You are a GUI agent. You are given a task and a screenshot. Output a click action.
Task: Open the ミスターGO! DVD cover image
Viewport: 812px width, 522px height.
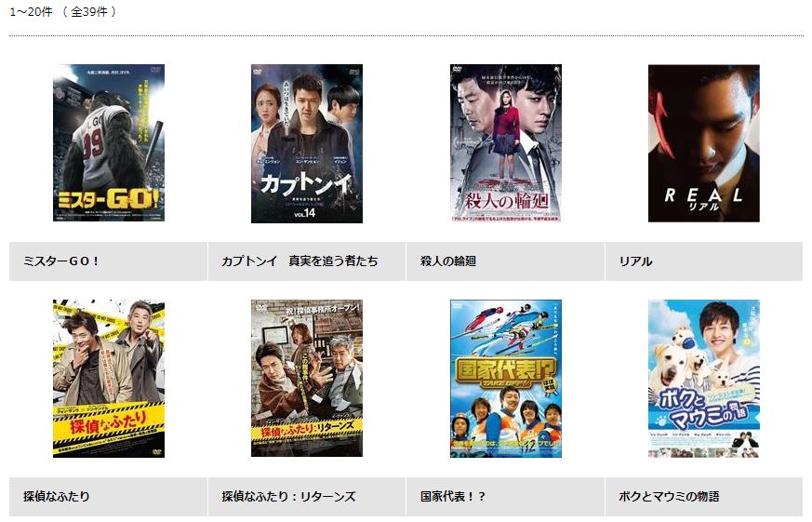coord(109,143)
